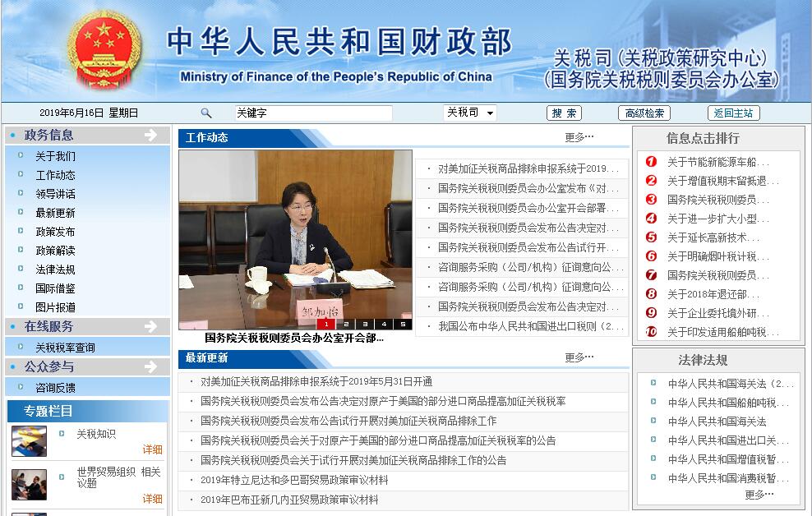The width and height of the screenshot is (812, 516).
Task: Click the 返回主站 button
Action: (x=733, y=113)
